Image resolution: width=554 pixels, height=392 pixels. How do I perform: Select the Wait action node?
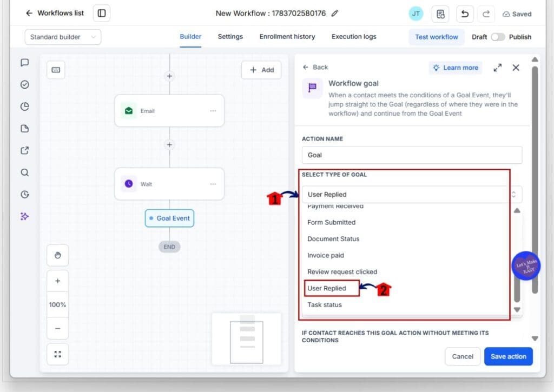pyautogui.click(x=169, y=184)
